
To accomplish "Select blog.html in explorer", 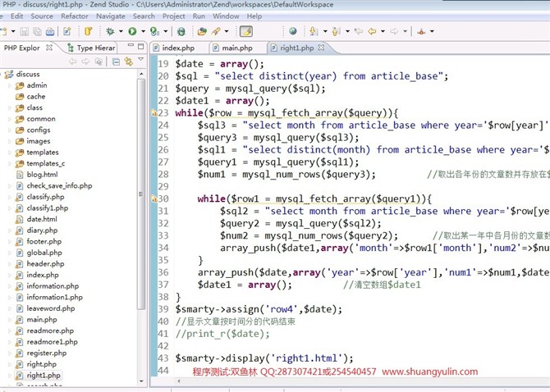I will 42,175.
